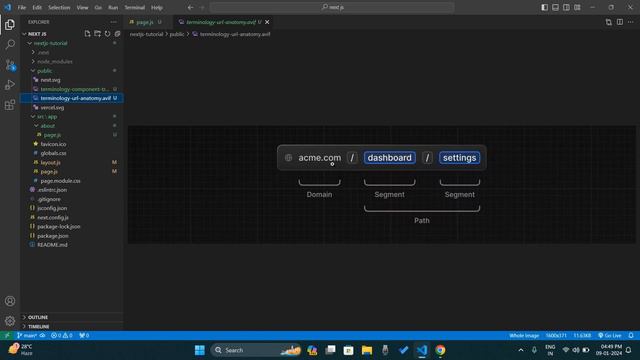Open the View menu
Image resolution: width=640 pixels, height=360 pixels.
pos(82,7)
